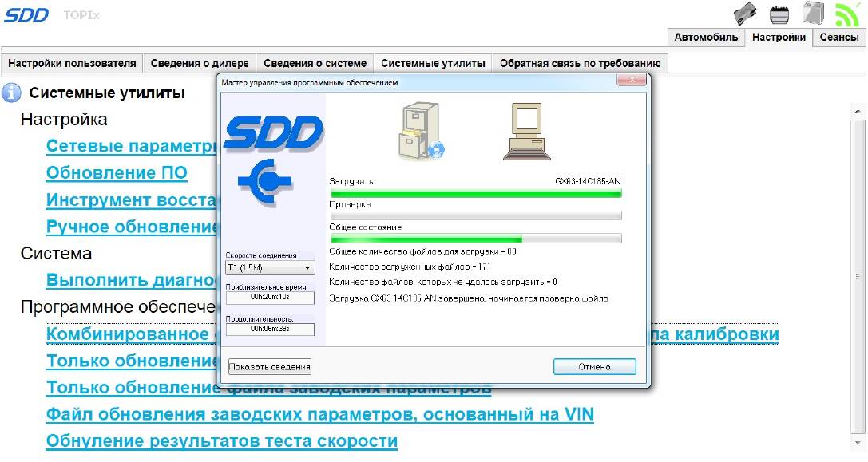The width and height of the screenshot is (868, 462).
Task: Click the Система section heading
Action: 56,254
